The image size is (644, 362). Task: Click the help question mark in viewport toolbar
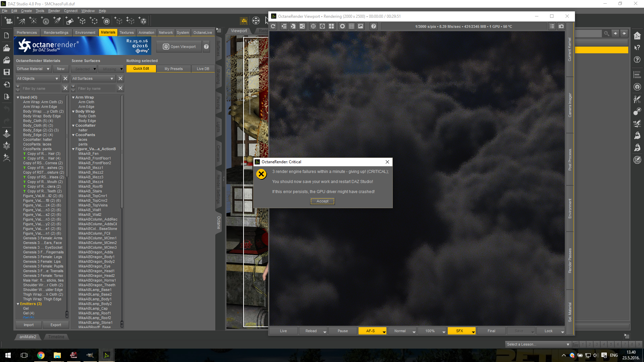click(x=373, y=26)
